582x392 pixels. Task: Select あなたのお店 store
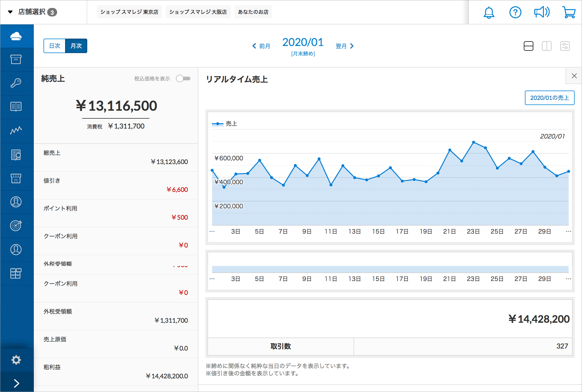pos(253,12)
